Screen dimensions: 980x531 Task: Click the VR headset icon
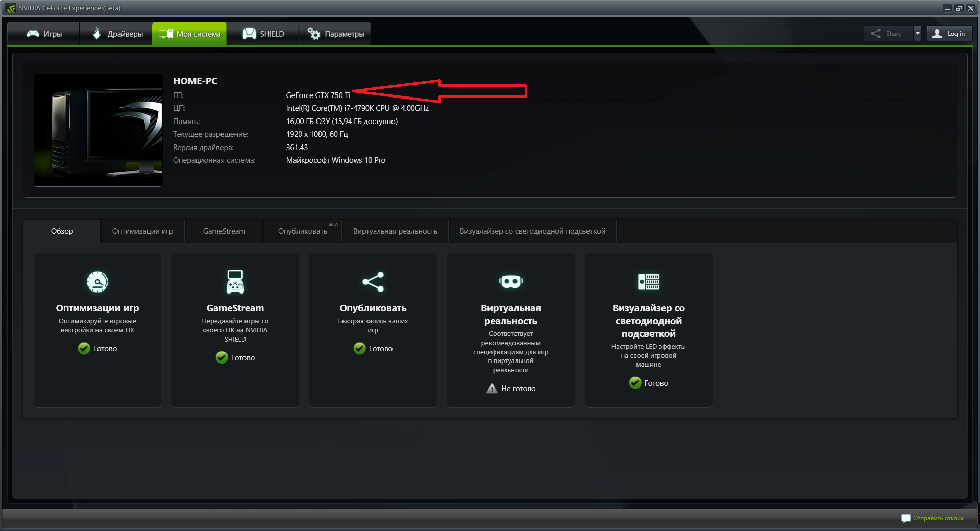click(x=511, y=281)
